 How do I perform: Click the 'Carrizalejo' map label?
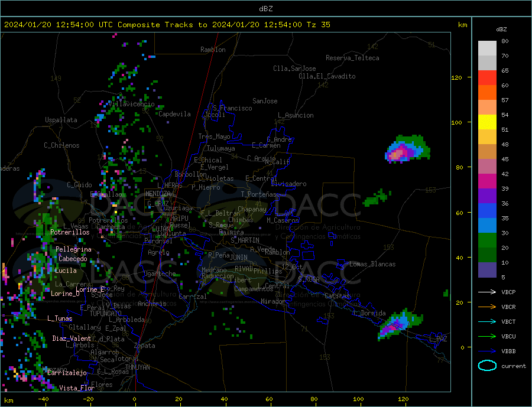click(67, 373)
